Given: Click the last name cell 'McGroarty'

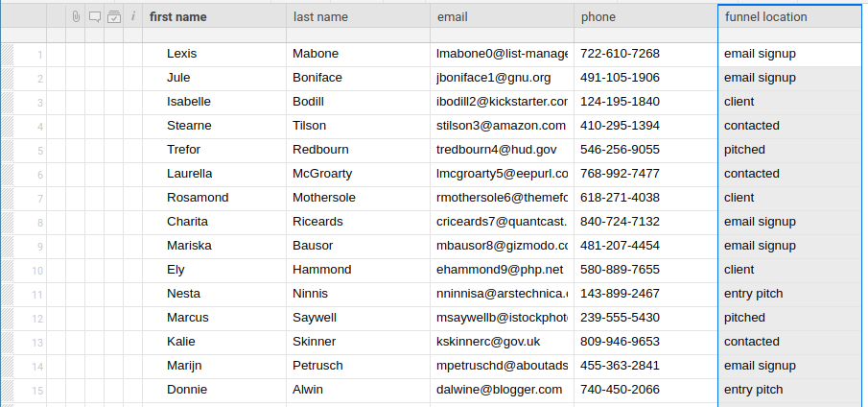Looking at the screenshot, I should coord(357,174).
